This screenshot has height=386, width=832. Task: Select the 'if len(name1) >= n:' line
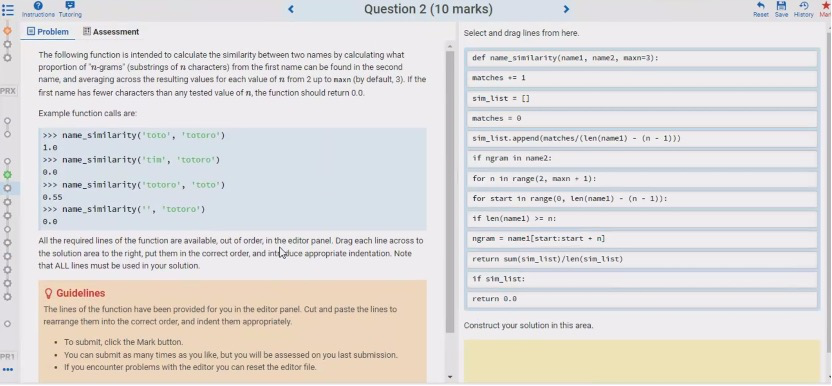tap(642, 219)
